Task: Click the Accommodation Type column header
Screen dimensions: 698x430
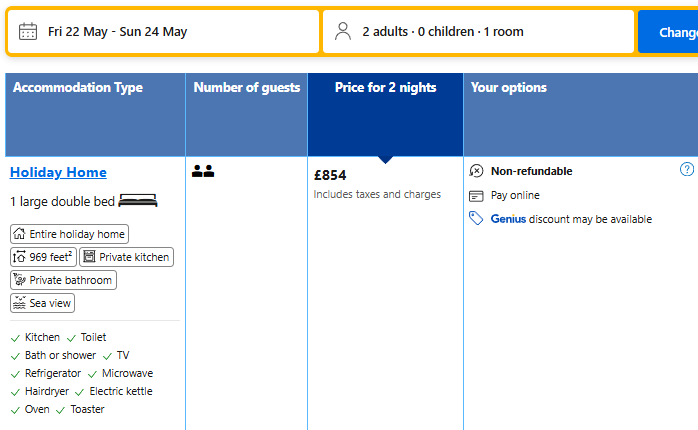Action: tap(78, 88)
